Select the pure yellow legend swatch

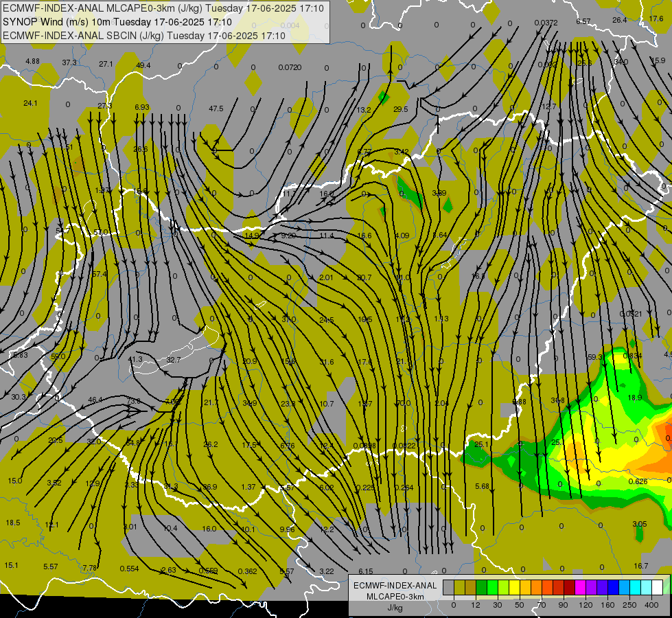point(515,587)
